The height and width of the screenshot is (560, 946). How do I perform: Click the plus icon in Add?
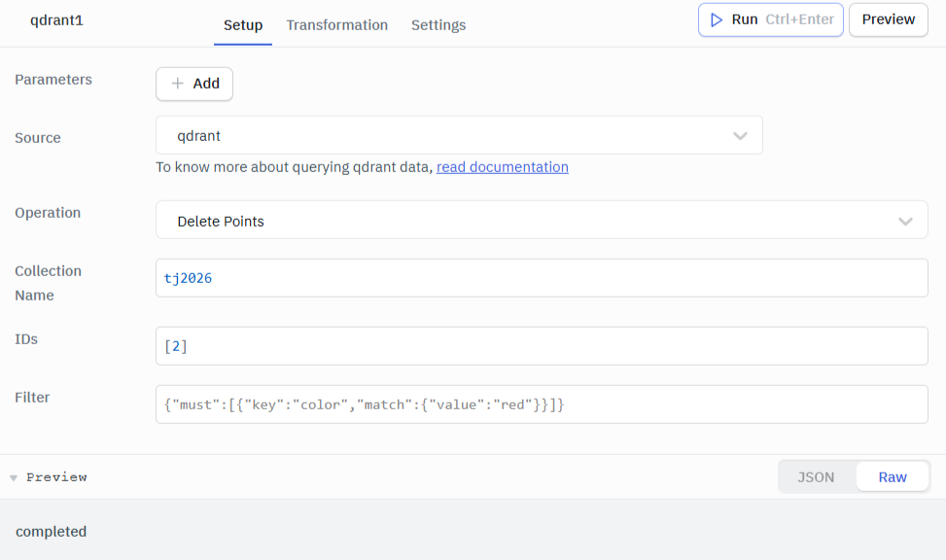pos(177,84)
